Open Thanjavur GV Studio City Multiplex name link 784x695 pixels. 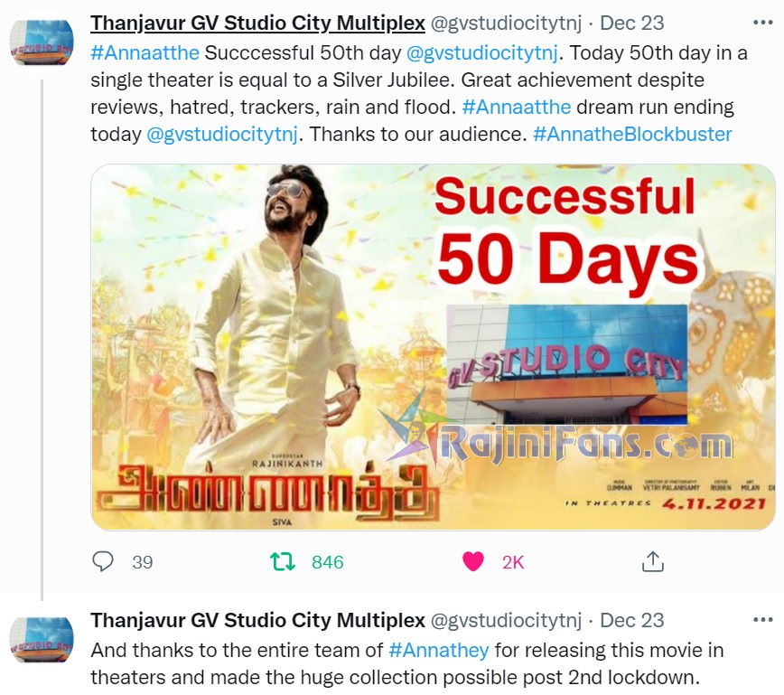click(x=257, y=23)
